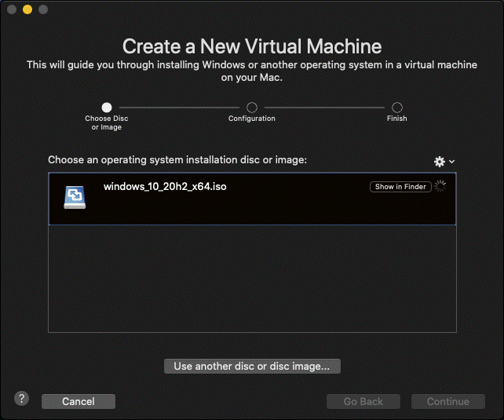Viewport: 504px width, 420px height.
Task: Click the Go Back button
Action: click(363, 401)
